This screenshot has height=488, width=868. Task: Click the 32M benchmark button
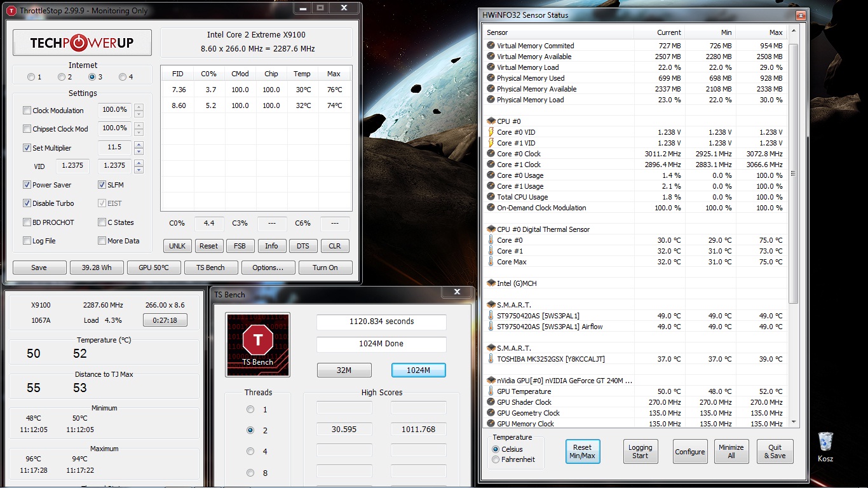coord(344,370)
